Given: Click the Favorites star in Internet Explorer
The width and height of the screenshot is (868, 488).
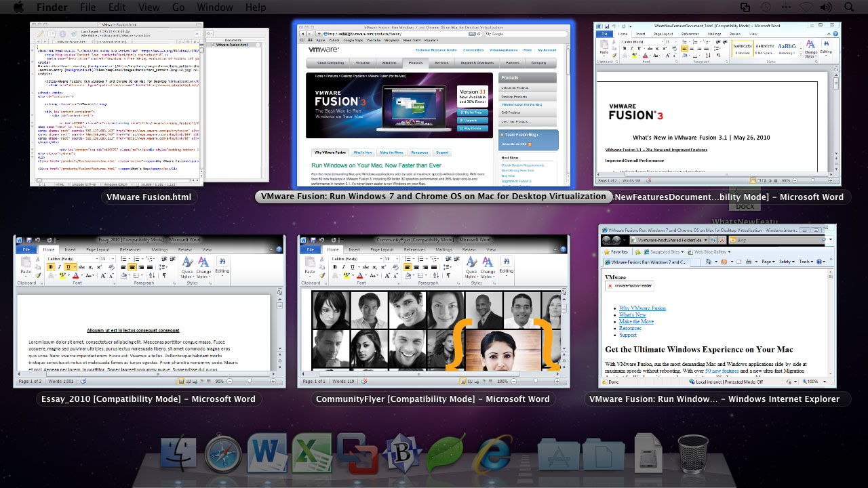Looking at the screenshot, I should coord(607,252).
